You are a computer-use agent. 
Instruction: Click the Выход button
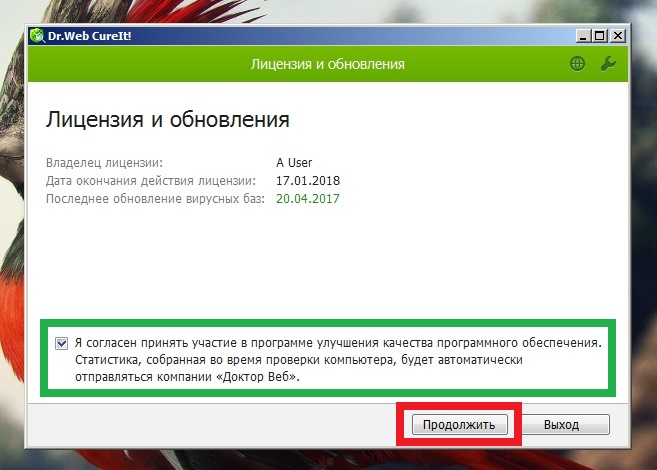point(561,424)
